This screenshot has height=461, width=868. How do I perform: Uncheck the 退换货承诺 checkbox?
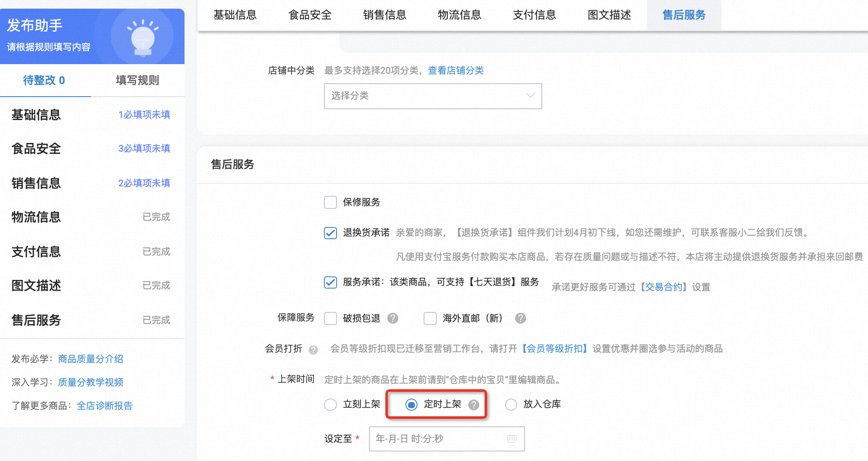(x=330, y=233)
